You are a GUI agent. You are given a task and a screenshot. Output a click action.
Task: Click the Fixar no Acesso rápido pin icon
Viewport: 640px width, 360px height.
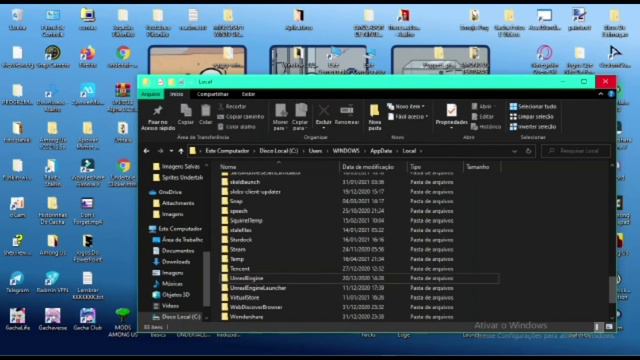point(158,110)
